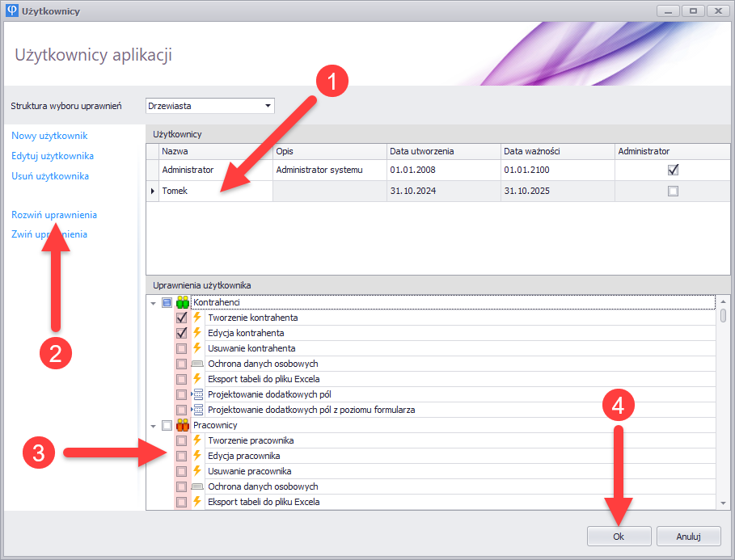Screen dimensions: 735x560
Task: Click the app icon in title bar
Action: pos(11,11)
